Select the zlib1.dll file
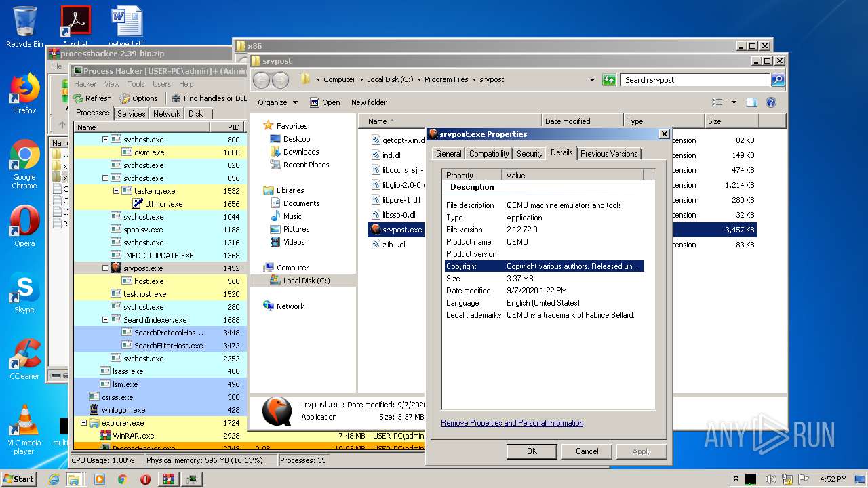This screenshot has width=868, height=488. point(394,245)
